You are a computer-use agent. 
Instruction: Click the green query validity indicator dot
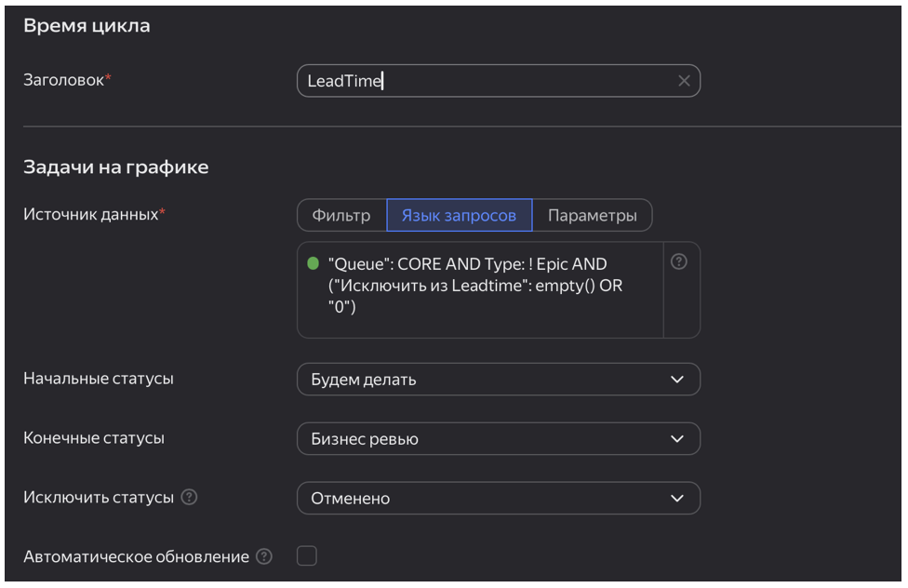[x=313, y=263]
